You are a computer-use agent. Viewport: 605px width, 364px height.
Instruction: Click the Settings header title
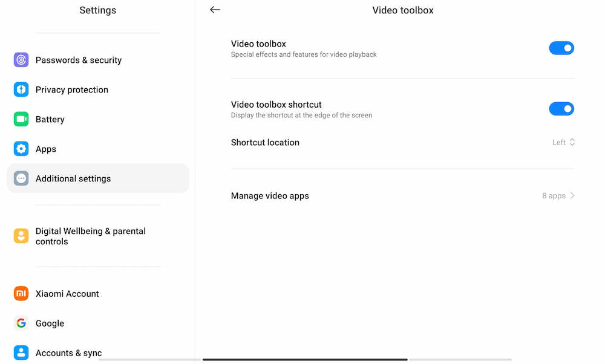pyautogui.click(x=97, y=10)
